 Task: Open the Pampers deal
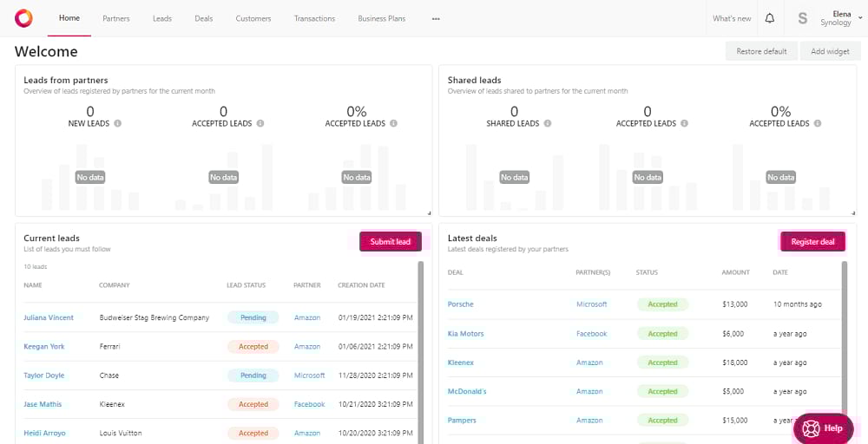tap(462, 421)
